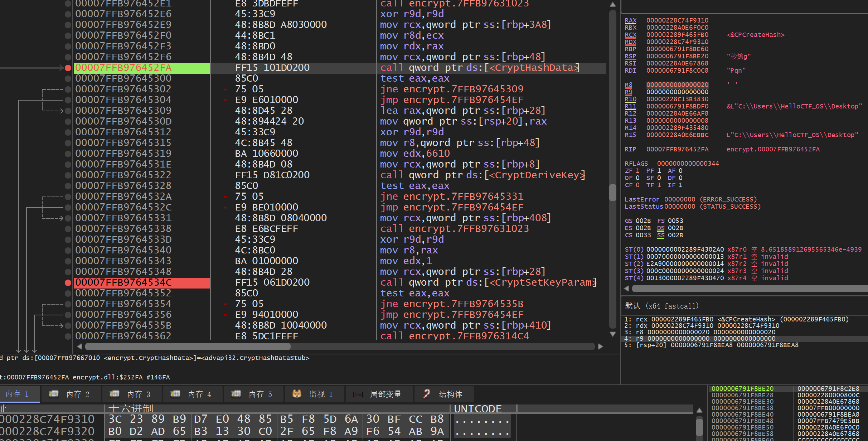The image size is (868, 441).
Task: Open the 默认 (x64 fastcall) convention selector
Action: point(661,306)
